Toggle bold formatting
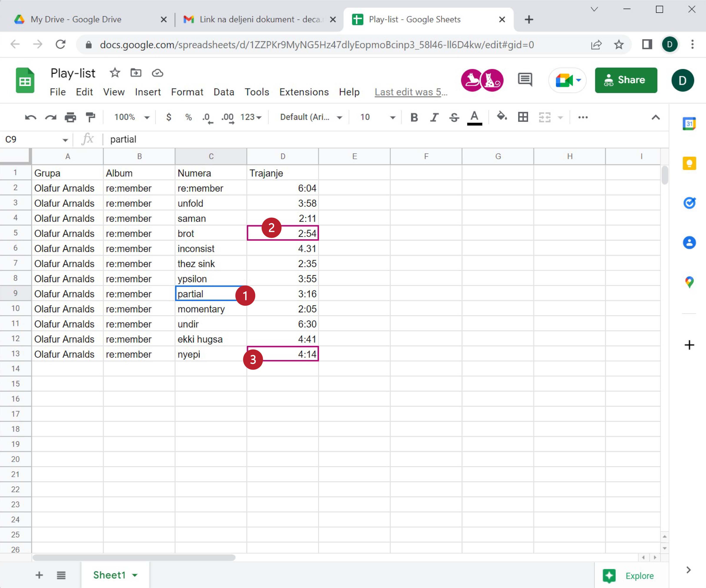Image resolution: width=706 pixels, height=588 pixels. click(x=414, y=117)
